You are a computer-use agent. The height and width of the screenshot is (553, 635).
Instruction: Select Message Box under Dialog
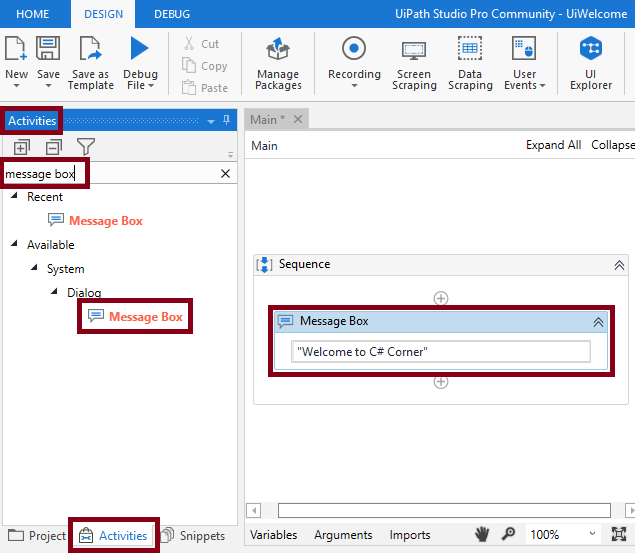[x=136, y=316]
